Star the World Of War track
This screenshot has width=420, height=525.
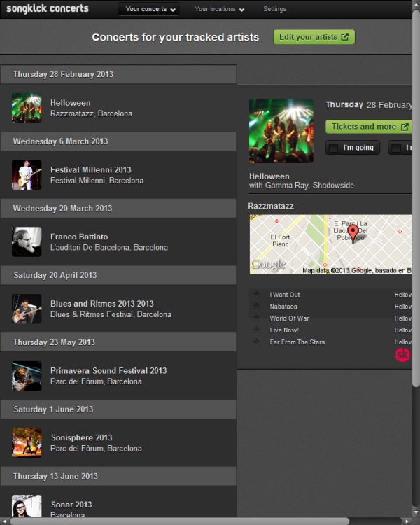click(257, 318)
